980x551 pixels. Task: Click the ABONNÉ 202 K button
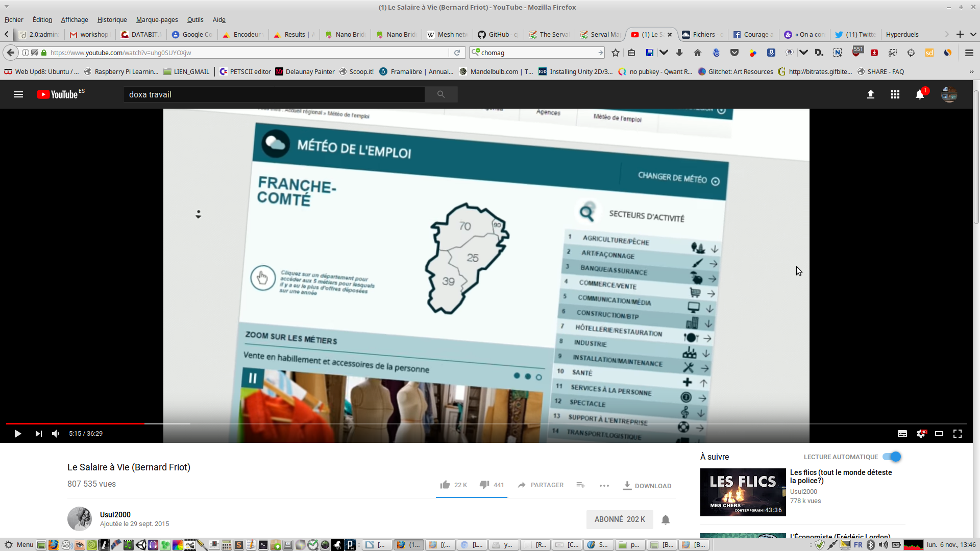pos(619,519)
